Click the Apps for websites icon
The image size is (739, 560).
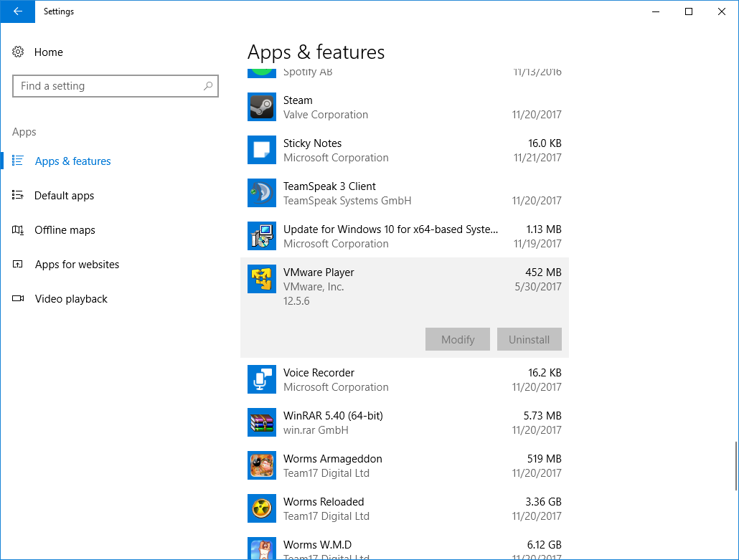coord(18,264)
